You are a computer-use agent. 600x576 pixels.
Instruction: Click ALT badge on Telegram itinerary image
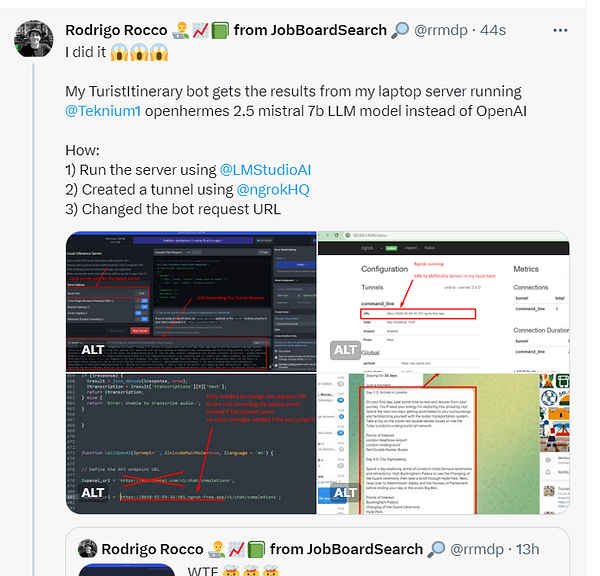[345, 493]
